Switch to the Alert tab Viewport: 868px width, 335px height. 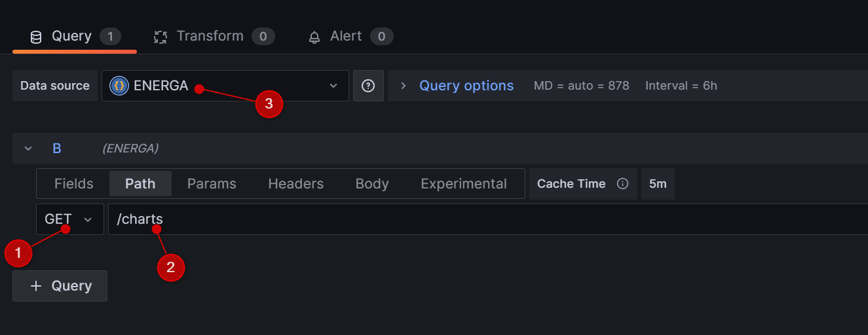coord(346,36)
